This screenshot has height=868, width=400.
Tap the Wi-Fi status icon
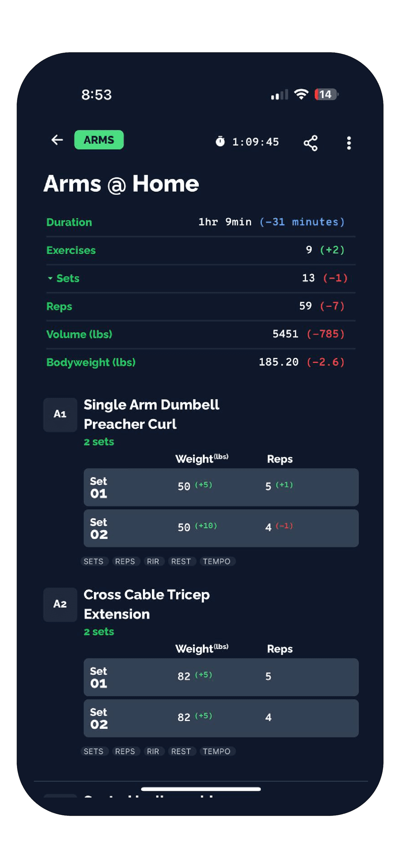click(x=301, y=94)
